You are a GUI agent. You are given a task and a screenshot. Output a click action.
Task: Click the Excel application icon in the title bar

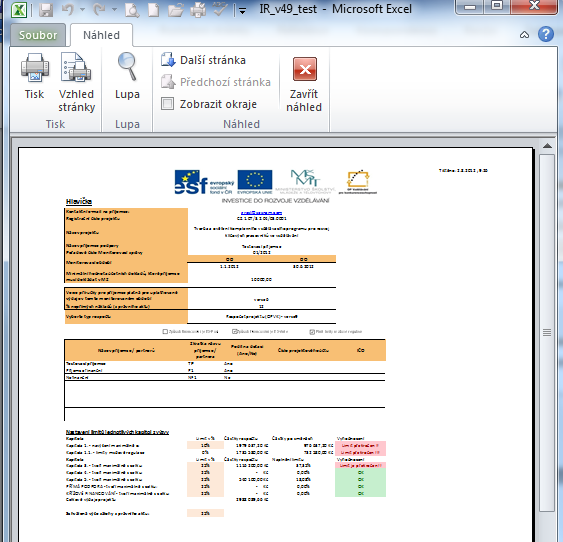point(19,10)
